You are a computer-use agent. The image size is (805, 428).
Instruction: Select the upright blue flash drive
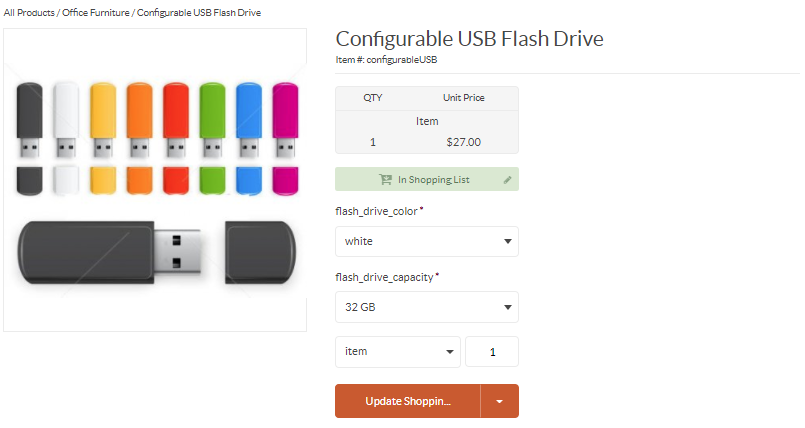coord(248,120)
